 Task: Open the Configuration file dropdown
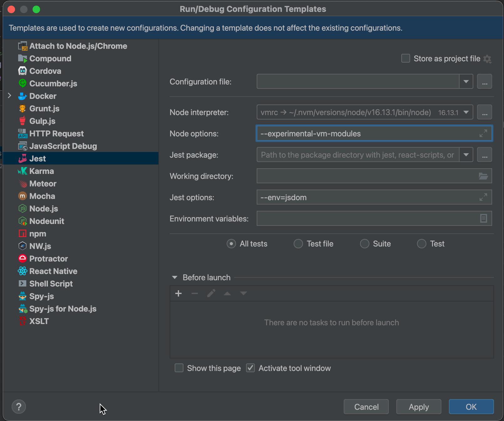[x=466, y=82]
